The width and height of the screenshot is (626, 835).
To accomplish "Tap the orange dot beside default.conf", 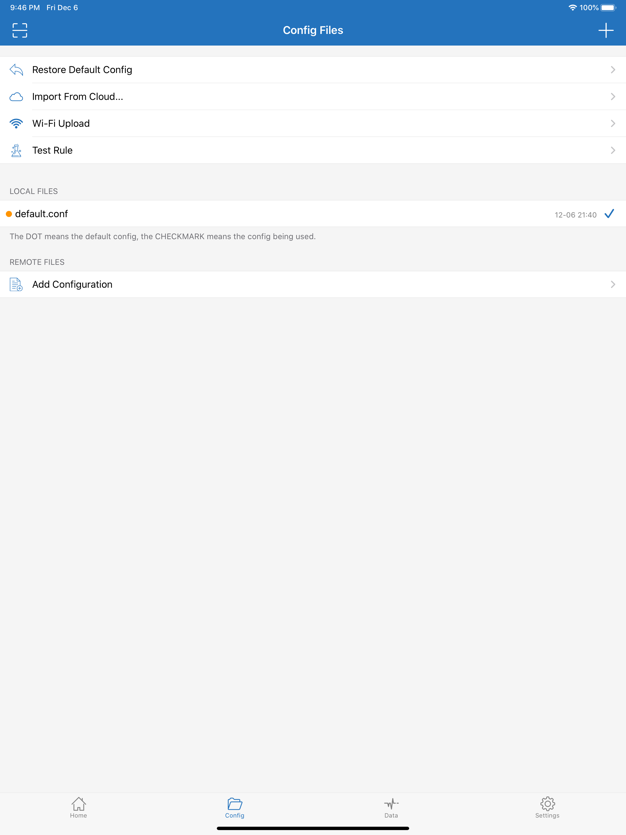I will [x=9, y=213].
